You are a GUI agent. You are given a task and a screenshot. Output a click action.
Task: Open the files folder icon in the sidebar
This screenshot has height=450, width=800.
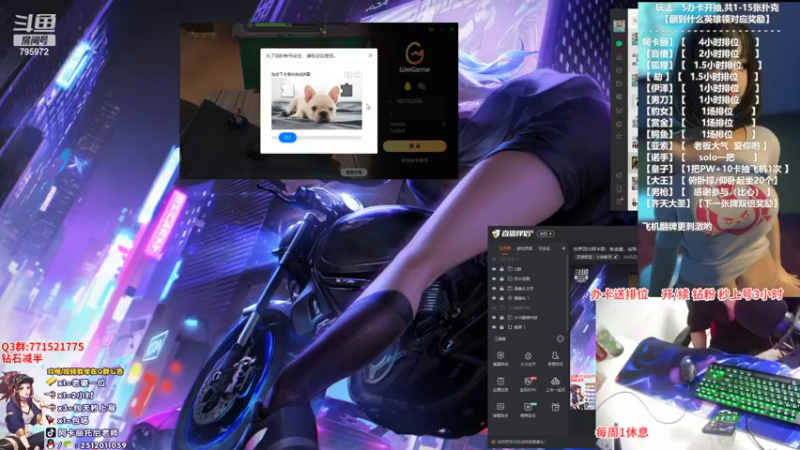[619, 84]
